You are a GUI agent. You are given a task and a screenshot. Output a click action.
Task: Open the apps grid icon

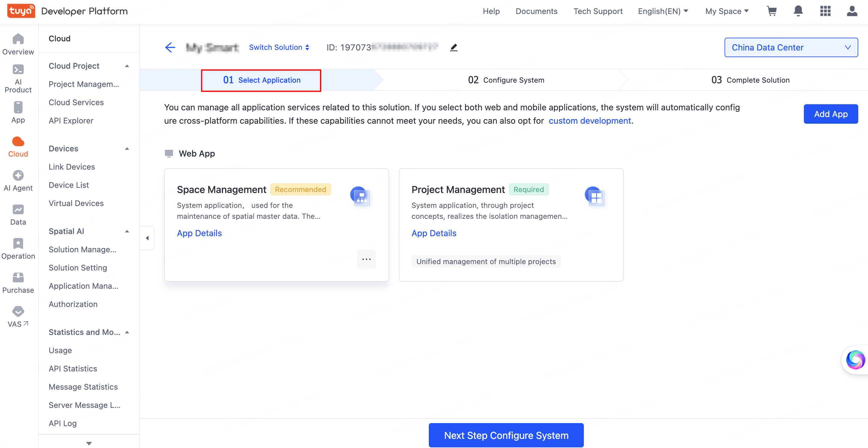point(825,11)
